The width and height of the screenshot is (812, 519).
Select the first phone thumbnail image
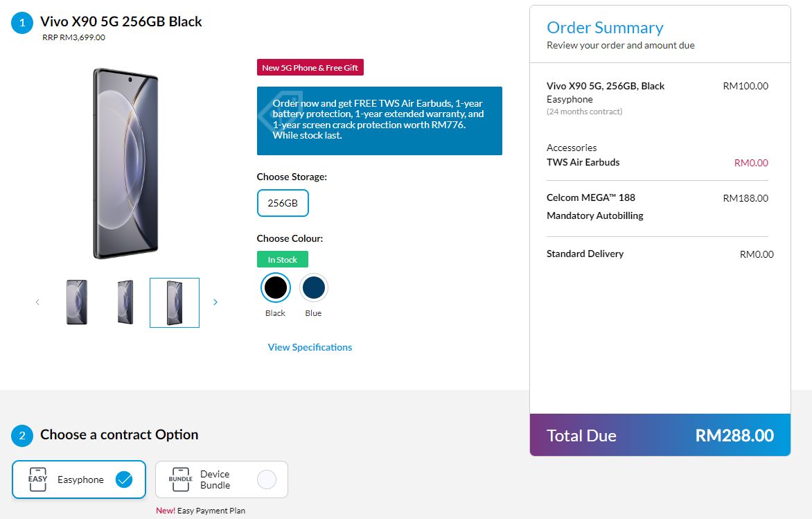coord(76,302)
